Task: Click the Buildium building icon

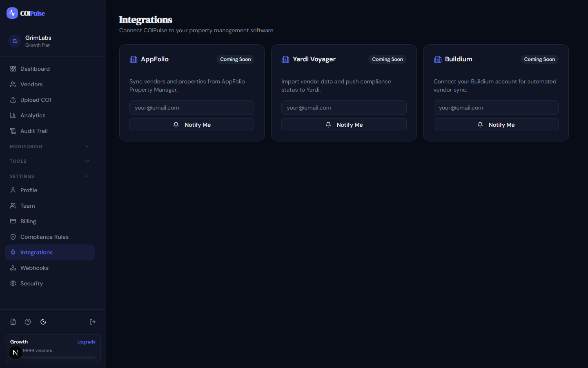Action: coord(438,59)
